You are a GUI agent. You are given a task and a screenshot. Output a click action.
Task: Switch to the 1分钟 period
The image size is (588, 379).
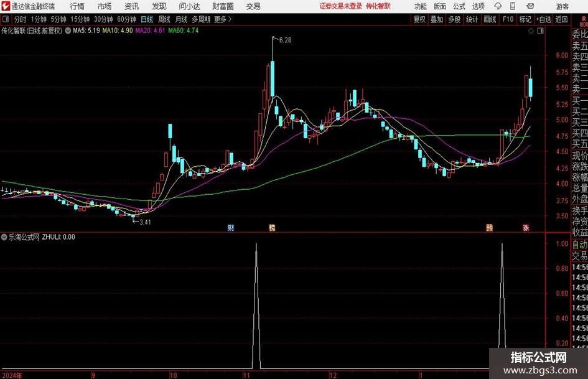(x=39, y=19)
